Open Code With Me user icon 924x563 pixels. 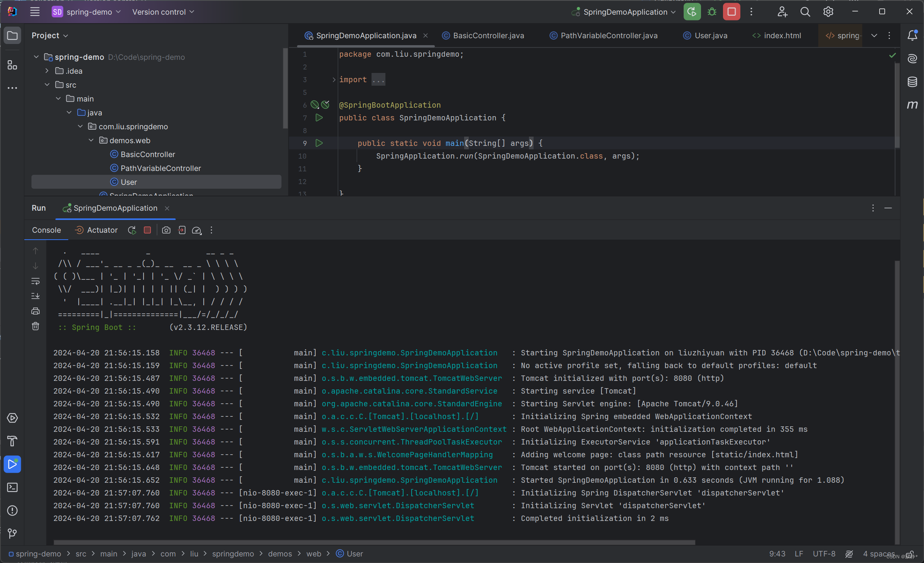click(x=782, y=12)
